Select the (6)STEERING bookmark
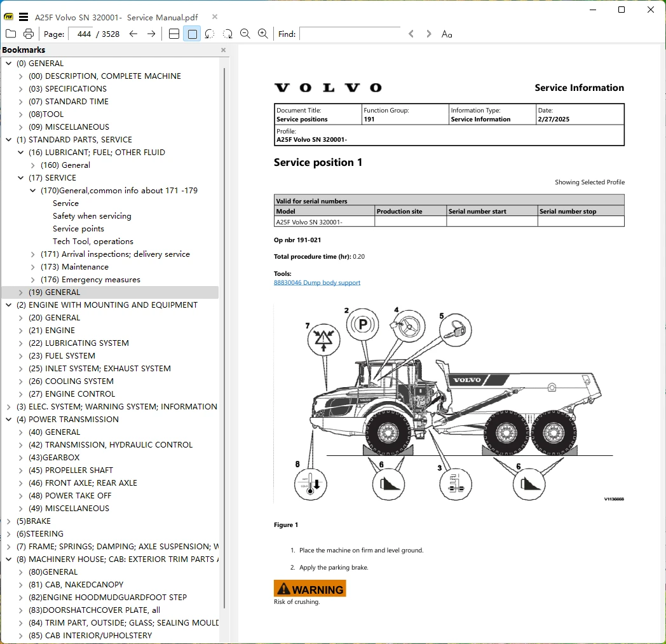The height and width of the screenshot is (644, 666). [x=40, y=533]
